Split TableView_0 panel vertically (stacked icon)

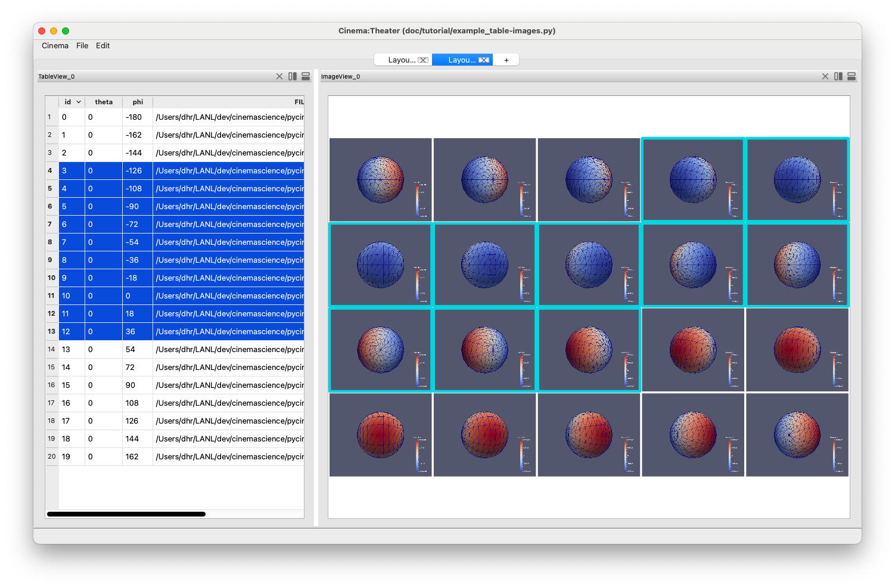click(x=306, y=76)
